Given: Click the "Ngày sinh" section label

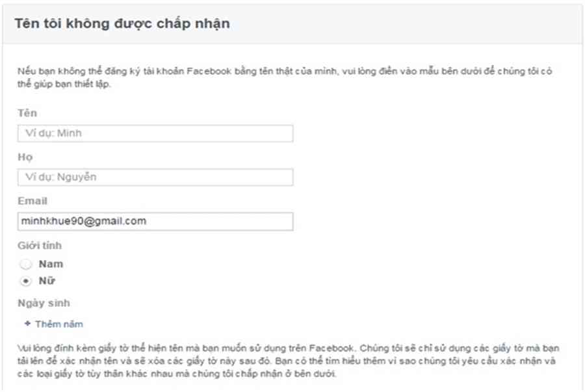Looking at the screenshot, I should tap(44, 303).
